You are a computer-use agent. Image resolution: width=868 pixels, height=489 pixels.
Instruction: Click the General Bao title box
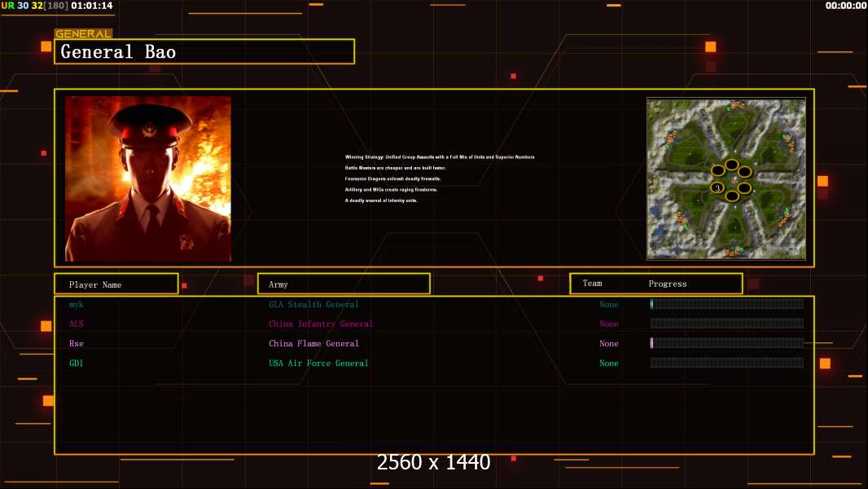pyautogui.click(x=204, y=51)
